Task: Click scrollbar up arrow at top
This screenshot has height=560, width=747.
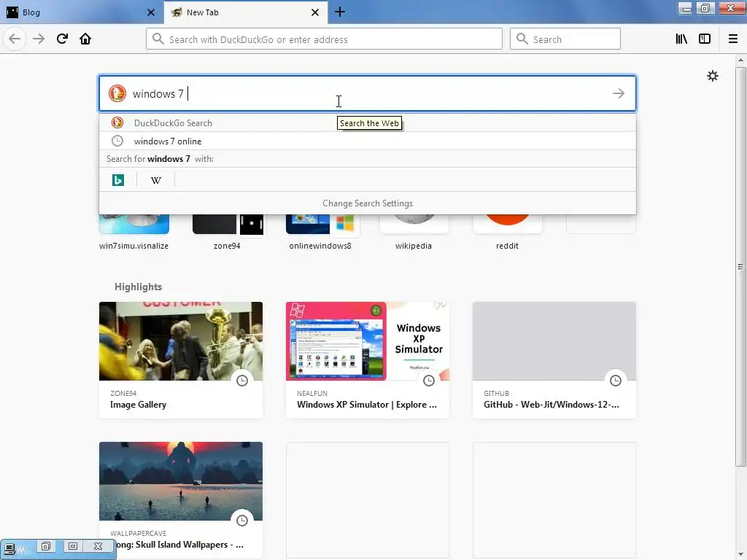Action: coord(740,60)
